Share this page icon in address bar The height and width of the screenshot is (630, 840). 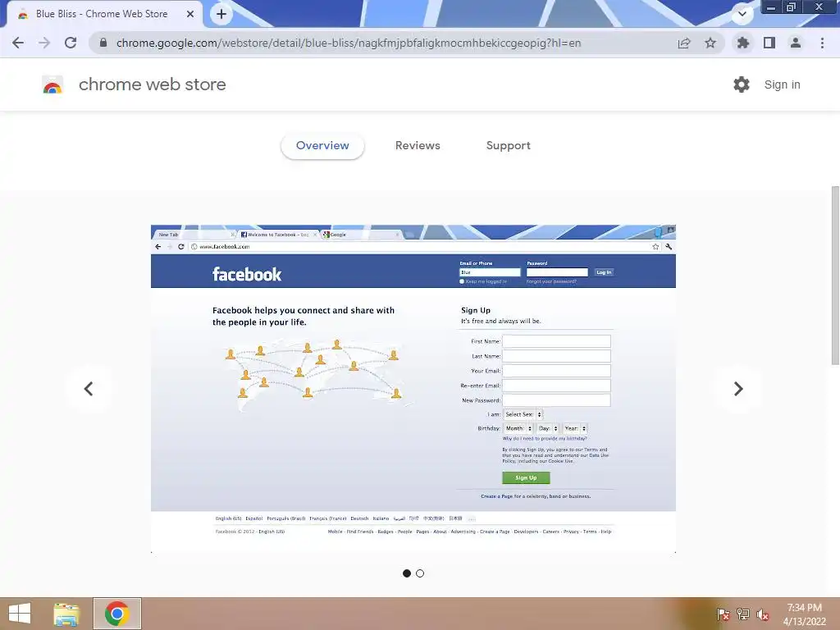[x=684, y=43]
